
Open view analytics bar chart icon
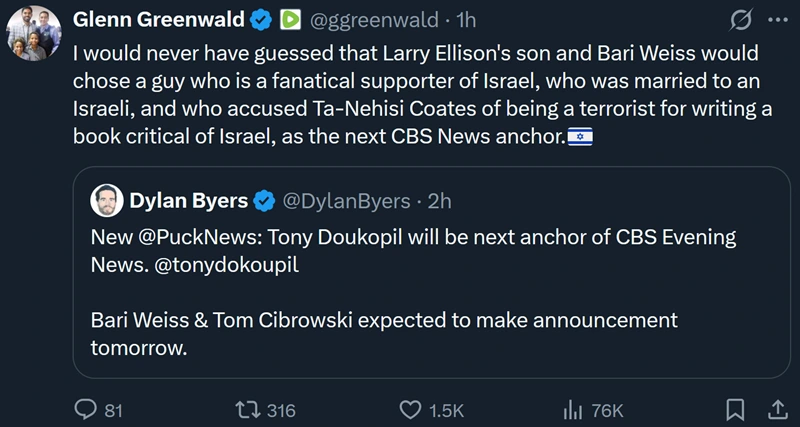coord(574,409)
